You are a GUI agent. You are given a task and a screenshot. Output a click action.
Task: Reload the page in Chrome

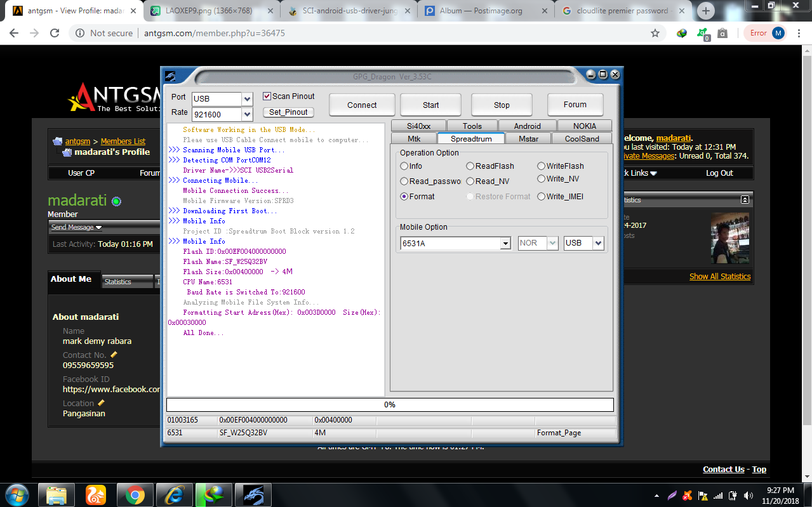pyautogui.click(x=55, y=33)
